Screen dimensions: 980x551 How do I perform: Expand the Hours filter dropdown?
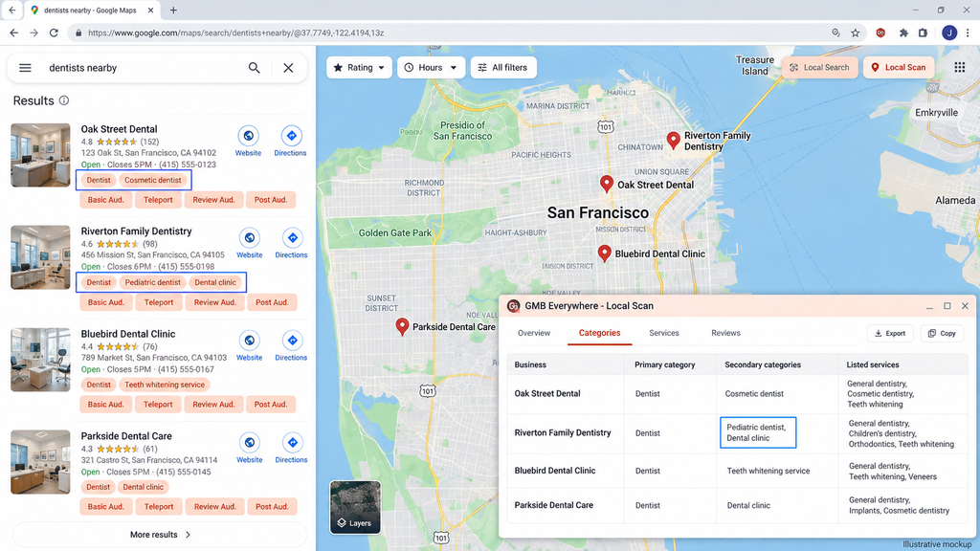[432, 68]
